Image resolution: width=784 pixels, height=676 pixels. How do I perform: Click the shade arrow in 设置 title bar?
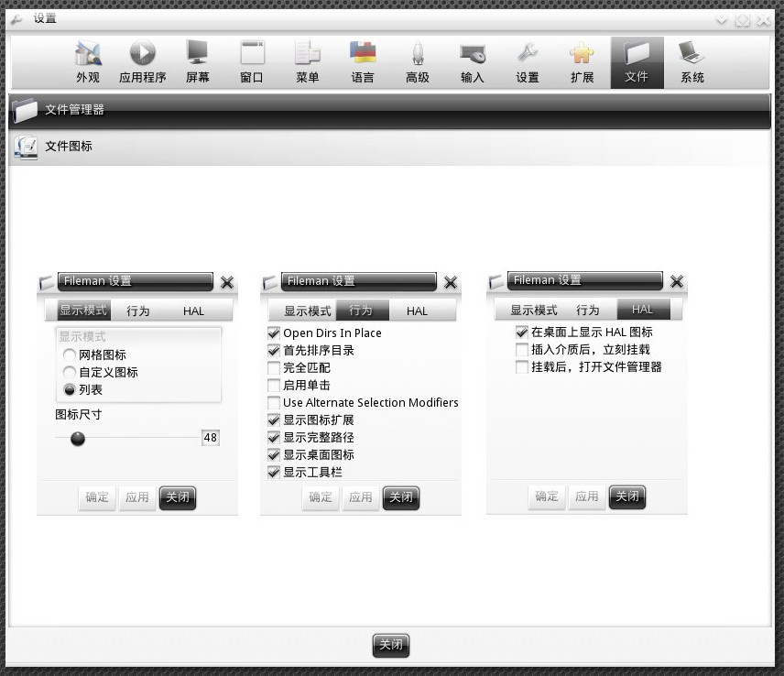point(722,20)
